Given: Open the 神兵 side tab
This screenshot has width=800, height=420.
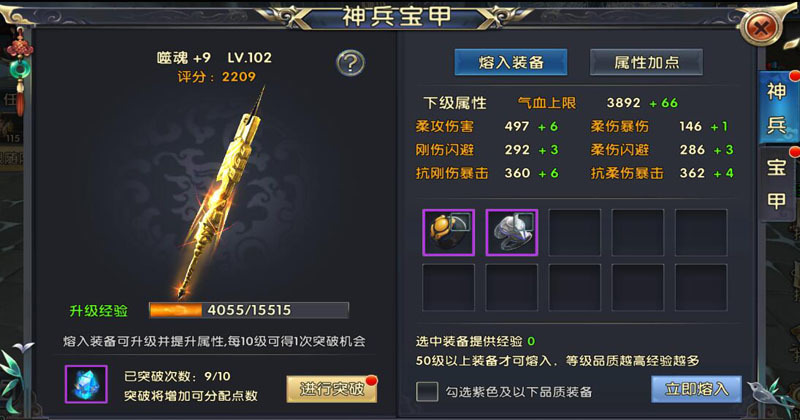Looking at the screenshot, I should click(x=777, y=108).
